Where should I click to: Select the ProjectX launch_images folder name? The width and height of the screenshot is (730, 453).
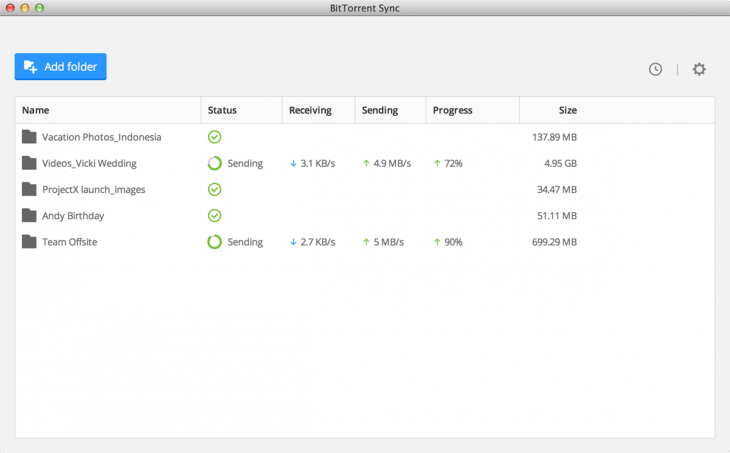(x=93, y=189)
